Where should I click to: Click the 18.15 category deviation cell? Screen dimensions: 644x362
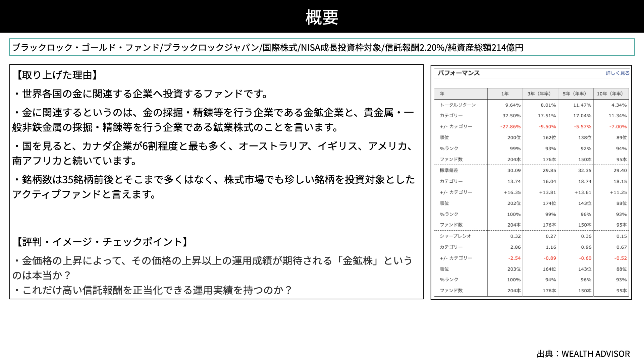point(620,181)
